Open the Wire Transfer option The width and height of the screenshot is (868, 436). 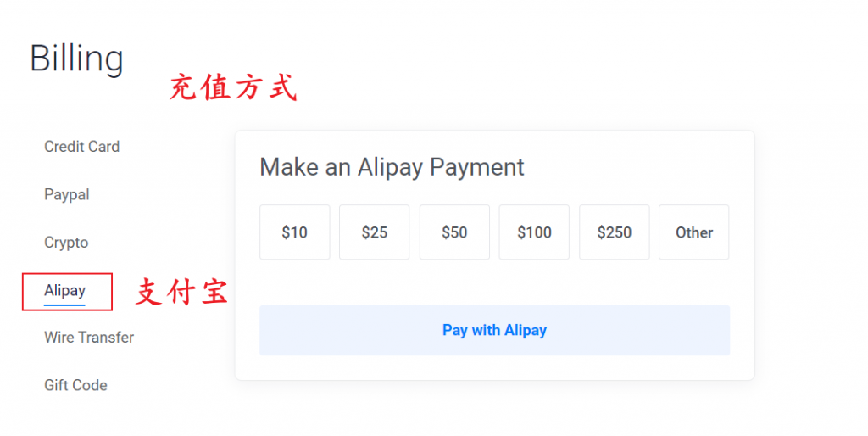pos(89,338)
